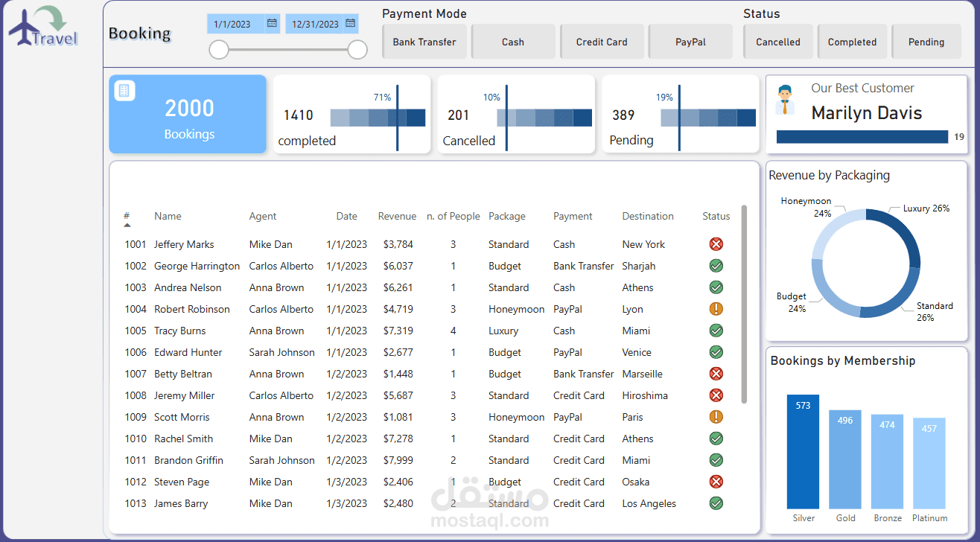Click the destination Los Angeles
Viewport: 980px width, 542px height.
pos(649,503)
